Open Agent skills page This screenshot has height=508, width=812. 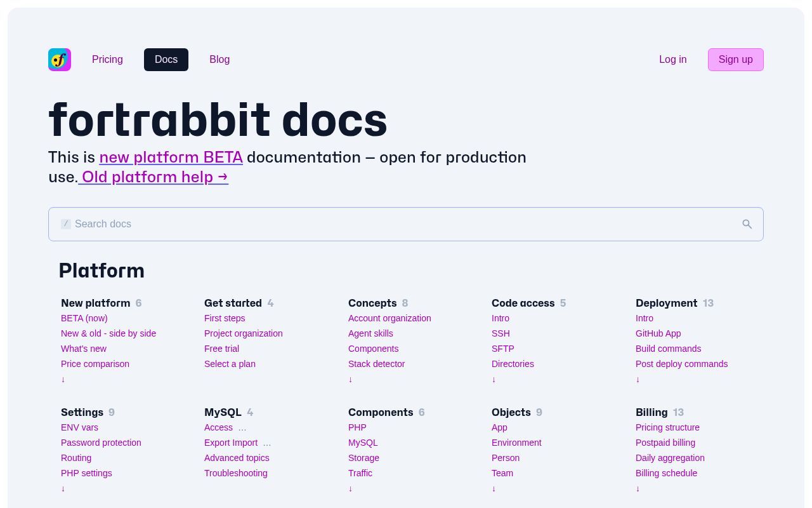[x=370, y=333]
